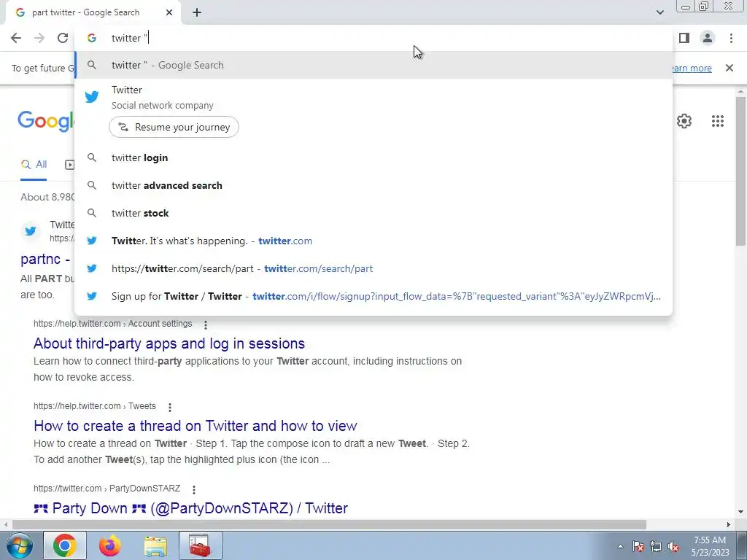Open a new tab with plus button
The image size is (747, 560).
197,13
